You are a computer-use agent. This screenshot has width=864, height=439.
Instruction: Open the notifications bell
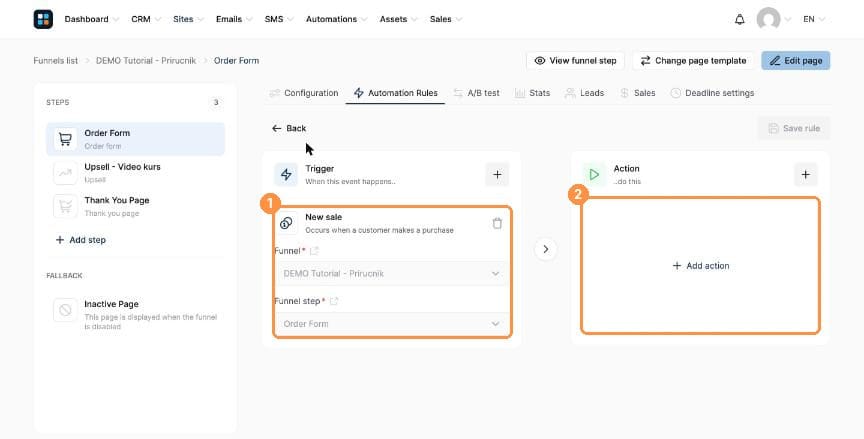pyautogui.click(x=739, y=19)
